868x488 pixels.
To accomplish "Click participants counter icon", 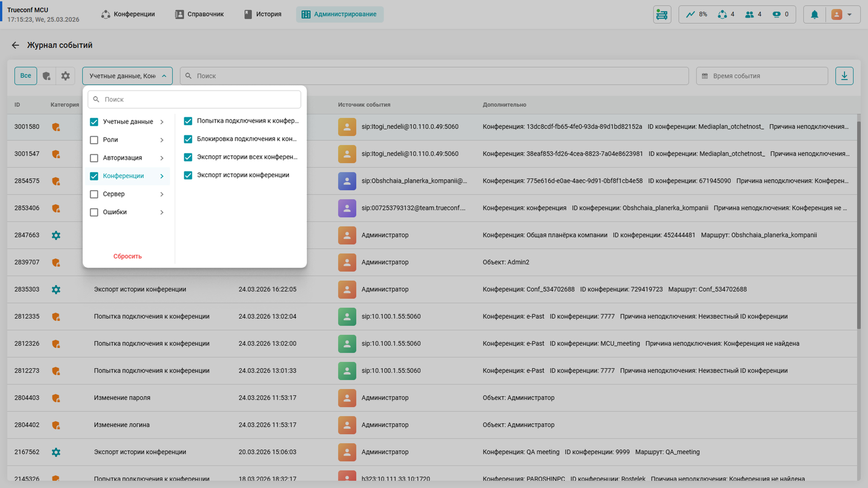I will (x=749, y=14).
